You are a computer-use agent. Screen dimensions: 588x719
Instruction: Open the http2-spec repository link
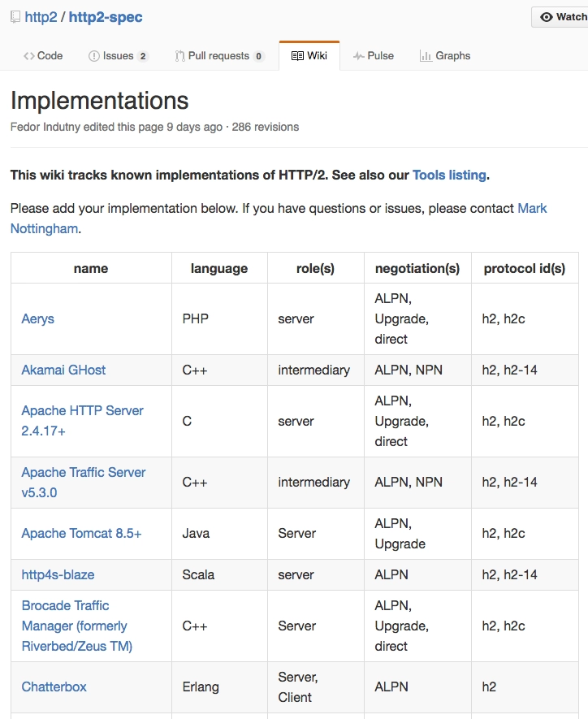(106, 17)
